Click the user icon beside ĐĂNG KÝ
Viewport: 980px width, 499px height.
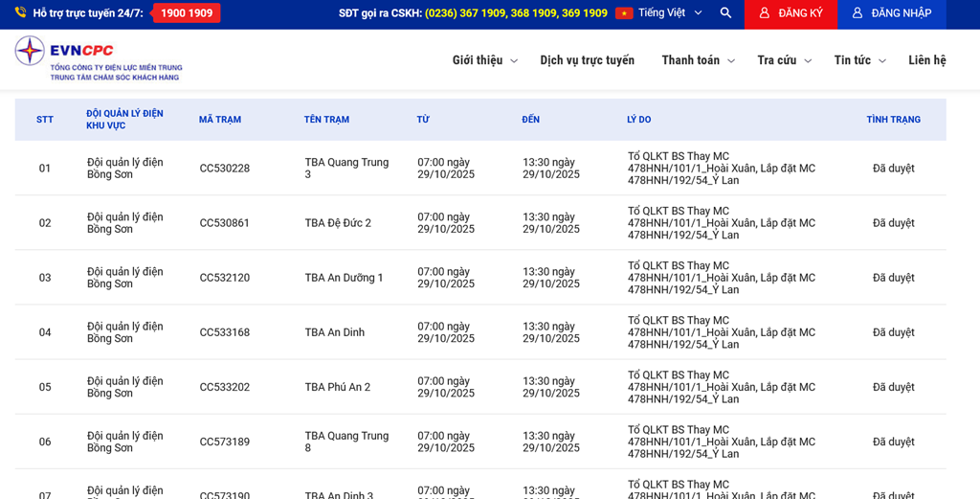(x=764, y=13)
